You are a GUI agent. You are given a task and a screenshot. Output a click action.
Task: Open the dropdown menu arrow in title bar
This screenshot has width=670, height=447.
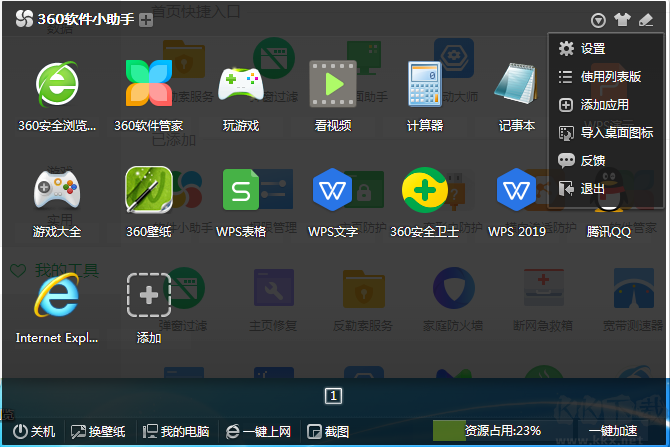(598, 20)
